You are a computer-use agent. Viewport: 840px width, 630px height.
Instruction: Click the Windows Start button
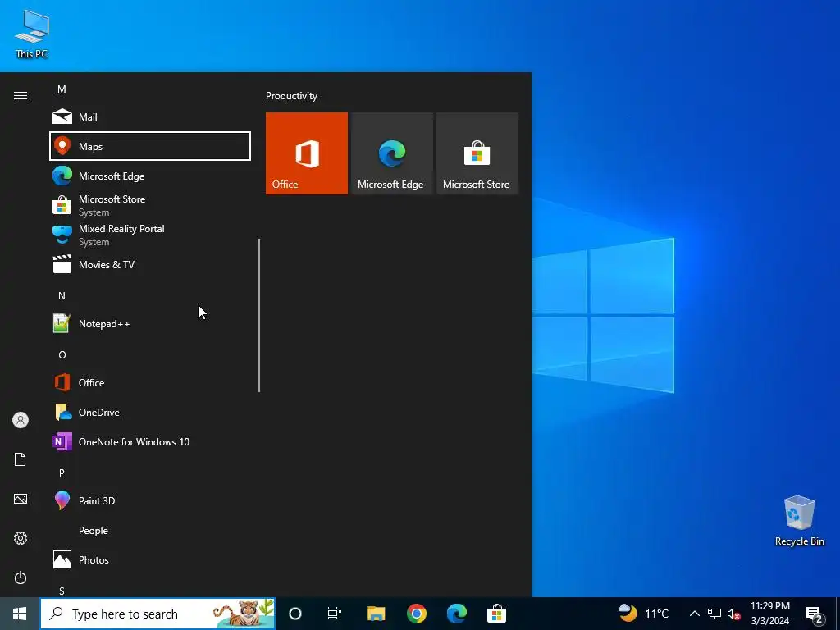(x=20, y=614)
